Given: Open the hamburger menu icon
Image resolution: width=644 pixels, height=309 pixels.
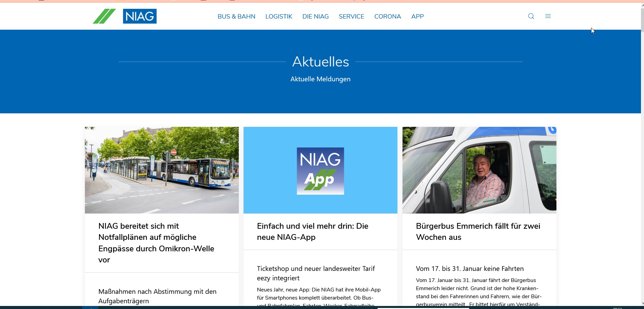Looking at the screenshot, I should coord(548,16).
